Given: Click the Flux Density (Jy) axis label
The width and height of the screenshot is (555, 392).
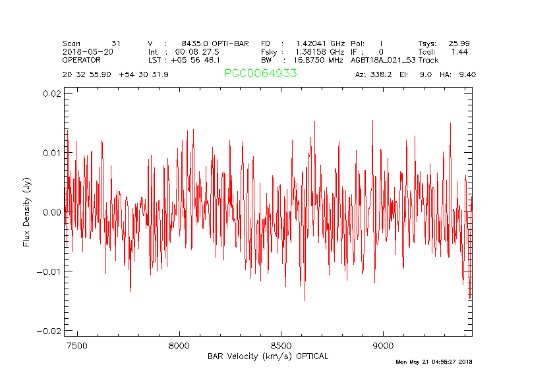Looking at the screenshot, I should click(x=27, y=211).
